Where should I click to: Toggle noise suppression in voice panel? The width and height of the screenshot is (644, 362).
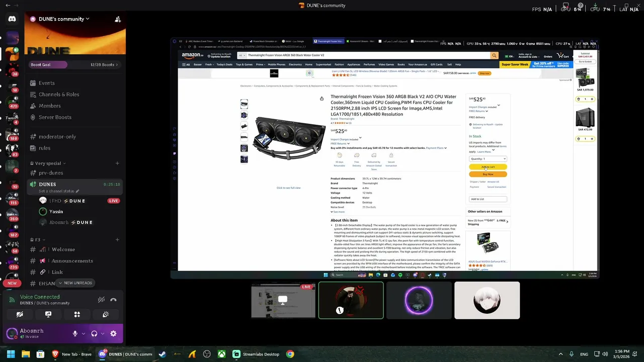tap(101, 300)
